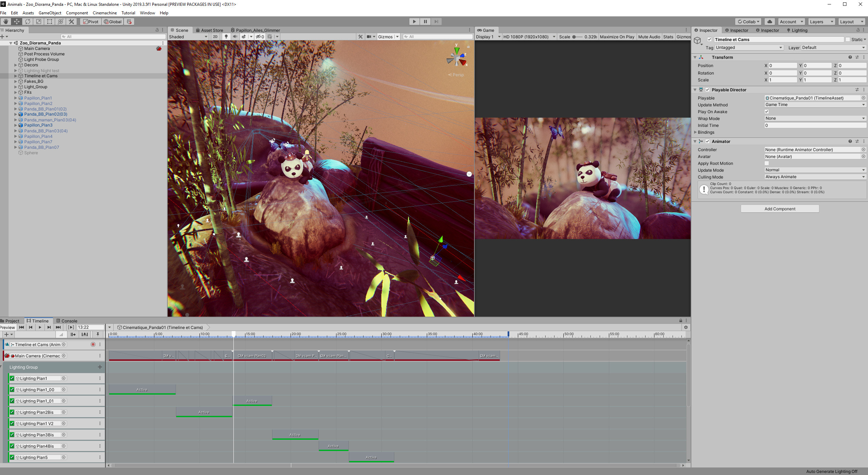Open the custom editor tools wrench icon
This screenshot has height=475, width=868.
tap(71, 22)
